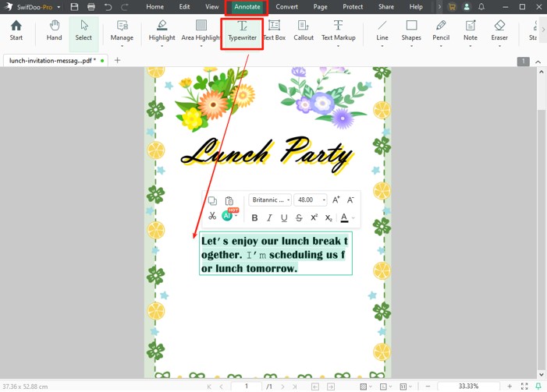
Task: Increase font size with A+ icon
Action: (x=336, y=200)
